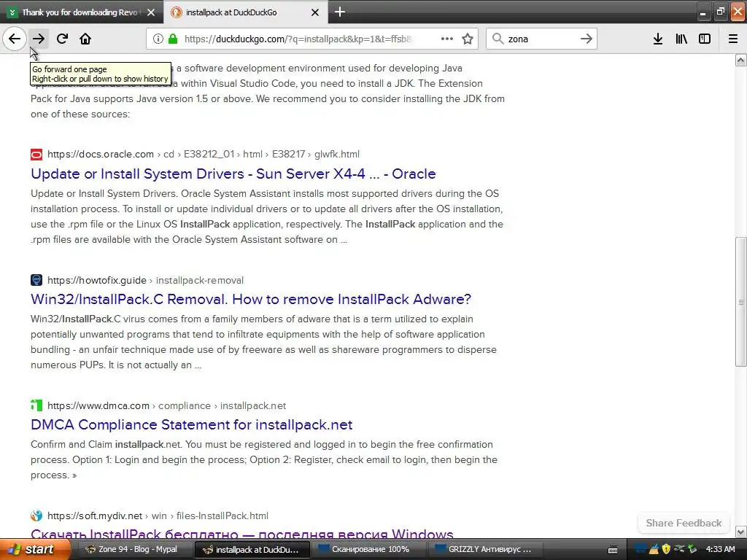This screenshot has height=560, width=747.
Task: Open the Windows start menu
Action: tap(34, 549)
